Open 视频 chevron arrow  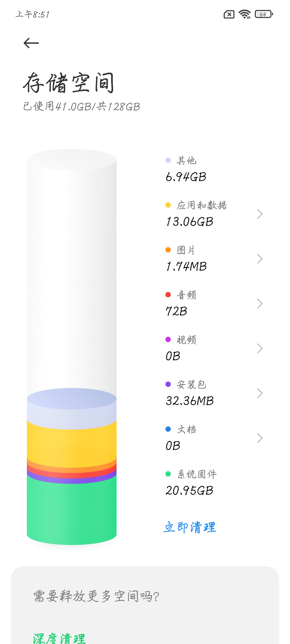pyautogui.click(x=259, y=348)
